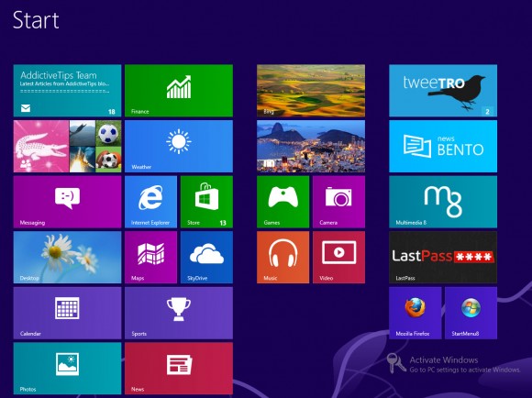This screenshot has height=398, width=532.
Task: Open the Messaging tile
Action: 67,202
